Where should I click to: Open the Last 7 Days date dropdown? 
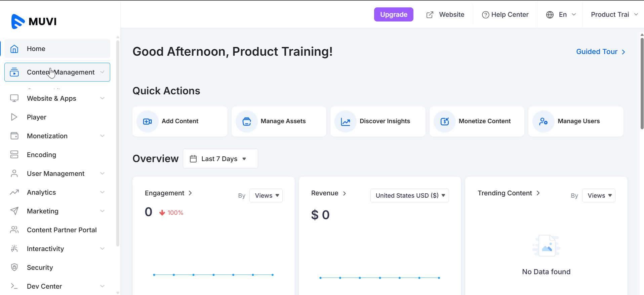pyautogui.click(x=220, y=159)
